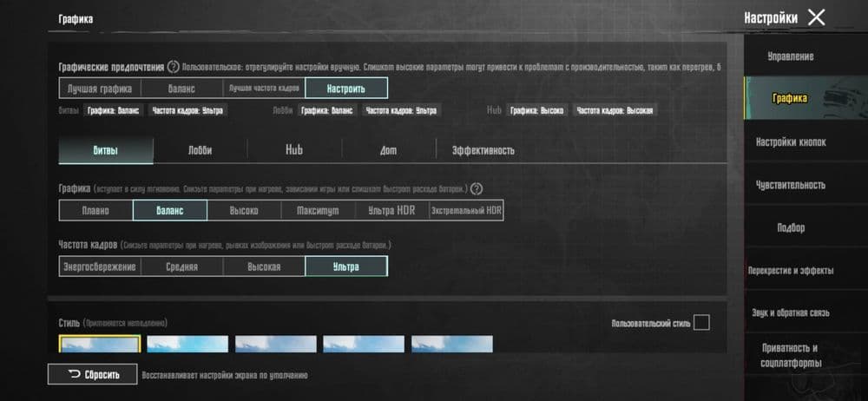This screenshot has height=401, width=868.
Task: Switch to the Лобби tab
Action: [x=200, y=150]
